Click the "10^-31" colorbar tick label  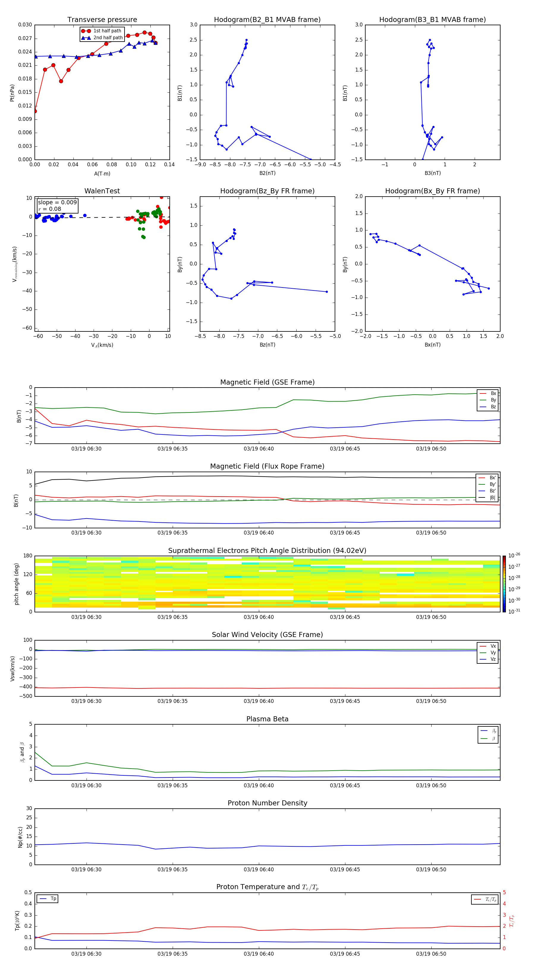514,611
